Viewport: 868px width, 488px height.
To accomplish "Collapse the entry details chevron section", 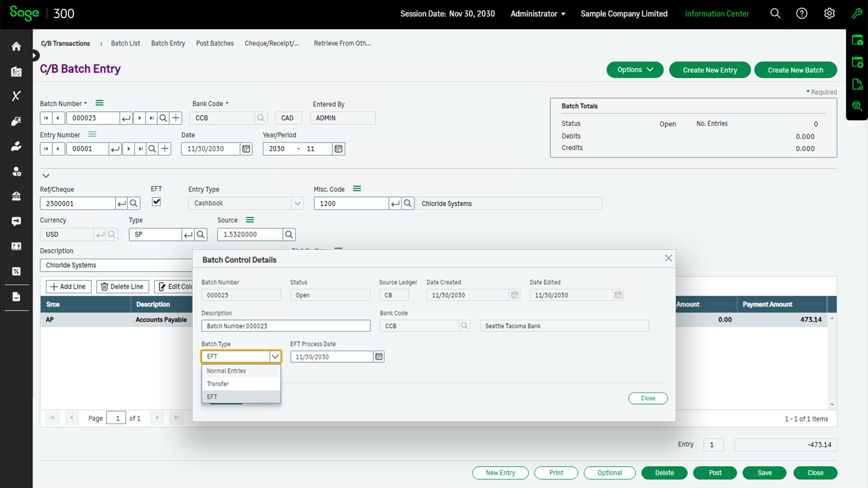I will point(46,176).
